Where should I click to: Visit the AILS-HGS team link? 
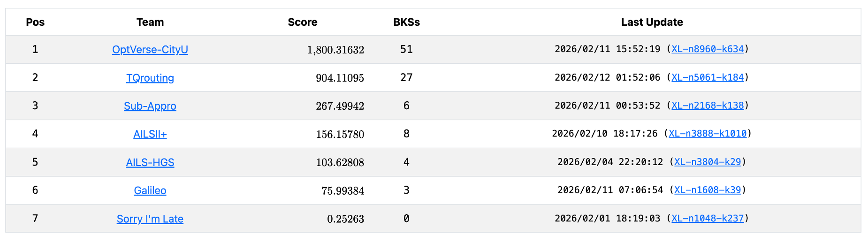(x=150, y=162)
